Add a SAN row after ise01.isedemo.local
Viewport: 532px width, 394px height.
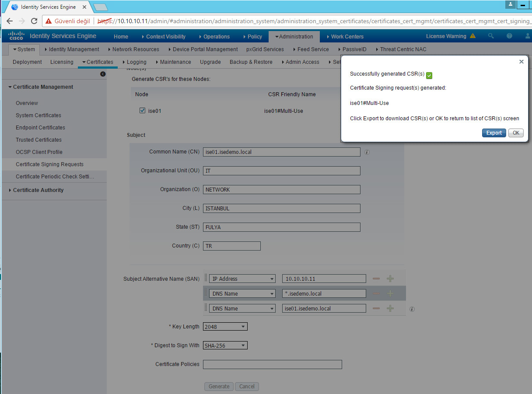390,308
